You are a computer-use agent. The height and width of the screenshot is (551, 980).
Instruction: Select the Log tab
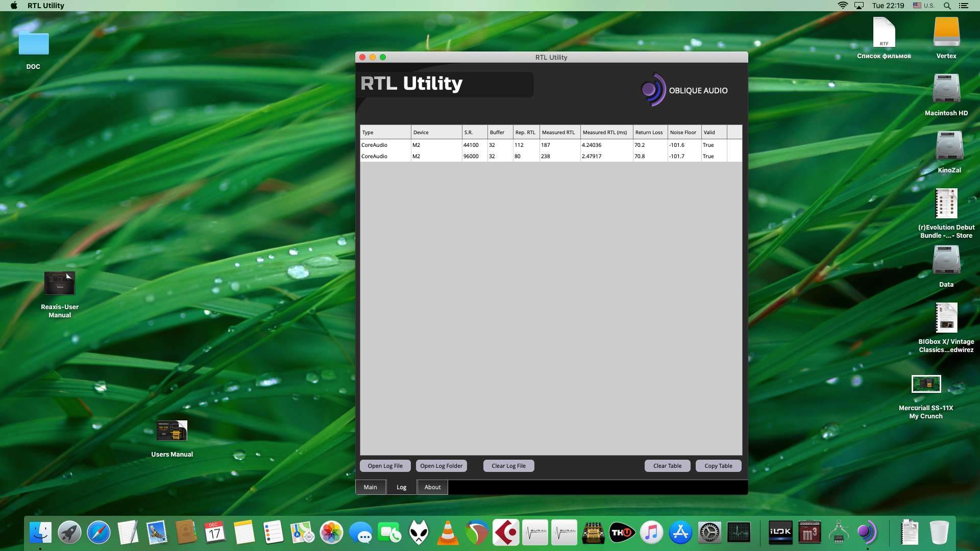tap(401, 487)
